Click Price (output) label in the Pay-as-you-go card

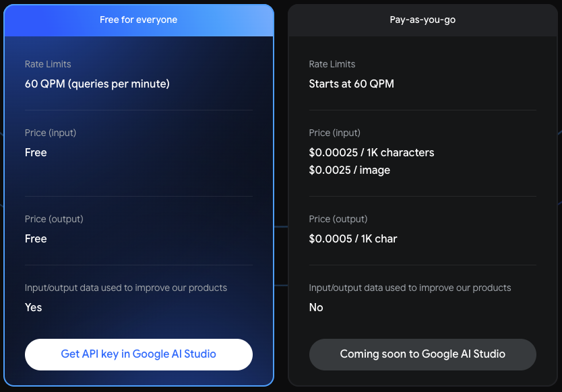[x=338, y=220]
